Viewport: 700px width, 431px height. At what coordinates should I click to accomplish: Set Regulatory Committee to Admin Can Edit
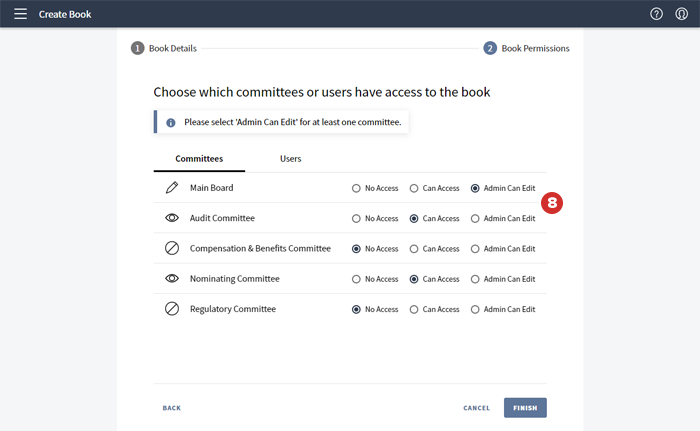pos(475,310)
